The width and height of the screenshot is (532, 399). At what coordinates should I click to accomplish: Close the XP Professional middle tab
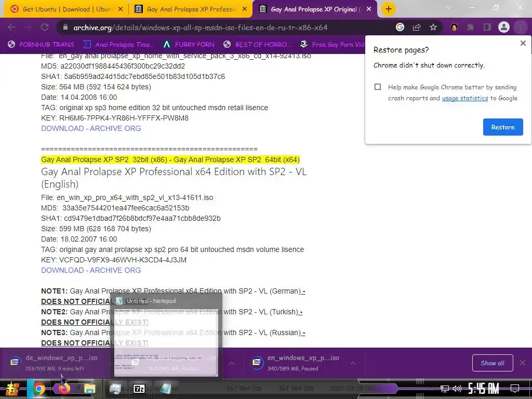[x=245, y=9]
